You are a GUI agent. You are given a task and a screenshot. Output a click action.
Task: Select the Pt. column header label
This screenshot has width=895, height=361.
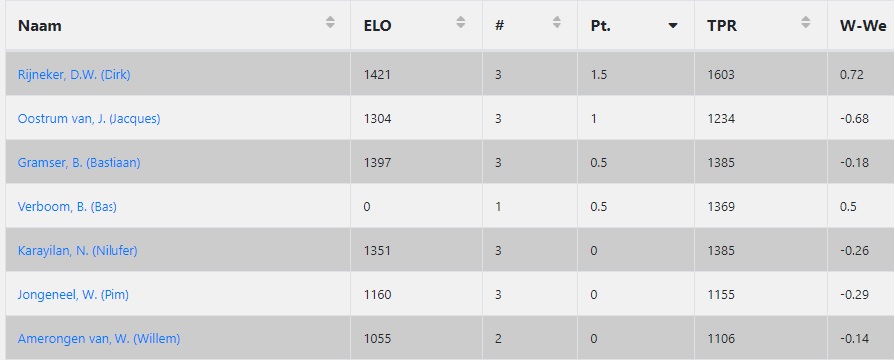click(600, 26)
